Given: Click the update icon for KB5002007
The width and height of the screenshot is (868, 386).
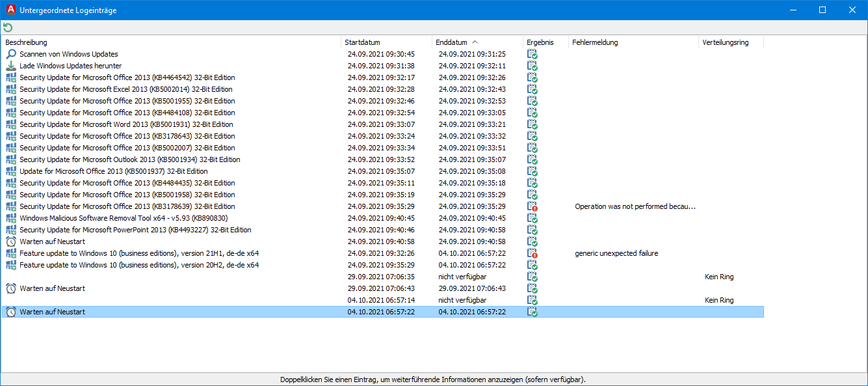Looking at the screenshot, I should [11, 148].
